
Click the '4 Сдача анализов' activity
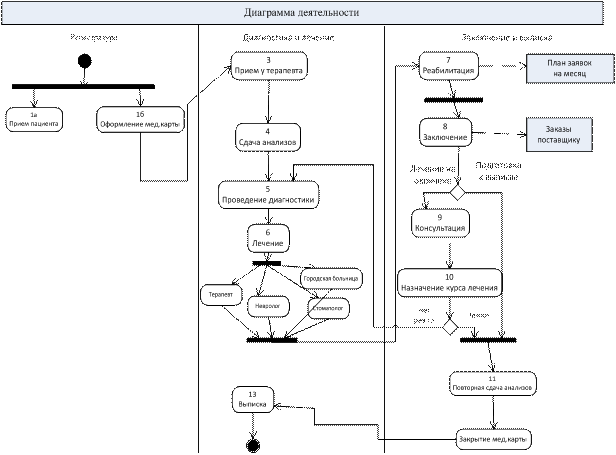[x=268, y=137]
